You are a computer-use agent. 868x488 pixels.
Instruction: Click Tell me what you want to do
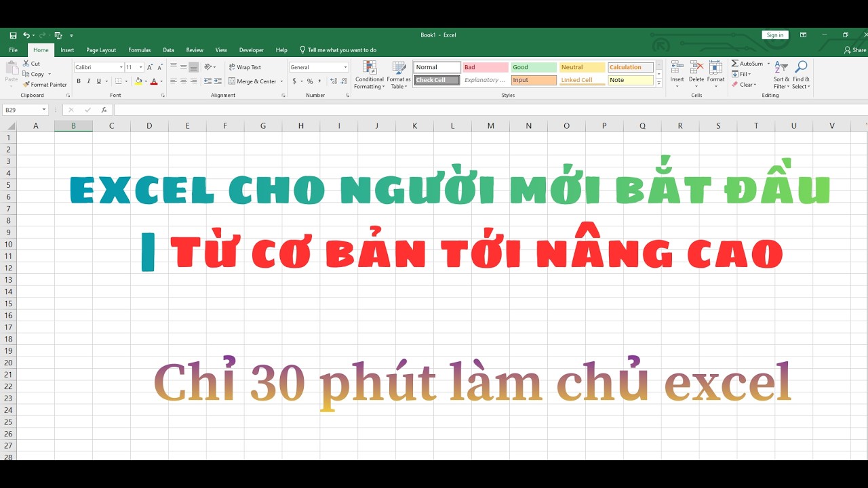tap(338, 50)
